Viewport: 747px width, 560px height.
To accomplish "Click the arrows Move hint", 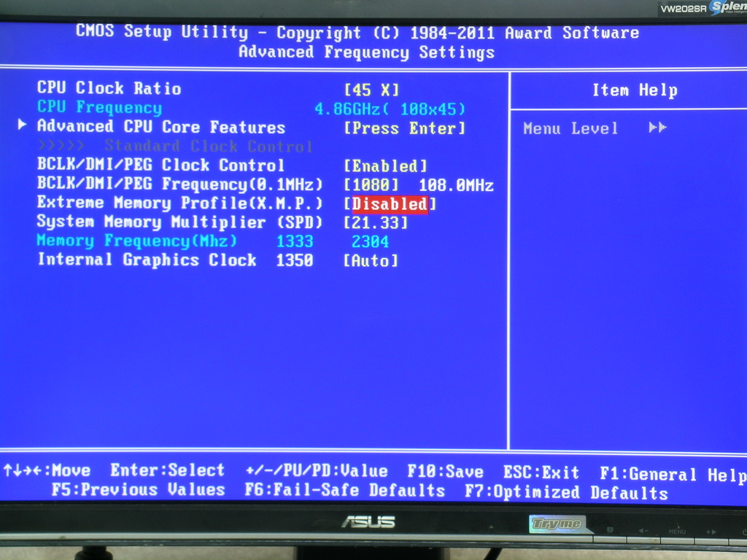I will click(47, 470).
